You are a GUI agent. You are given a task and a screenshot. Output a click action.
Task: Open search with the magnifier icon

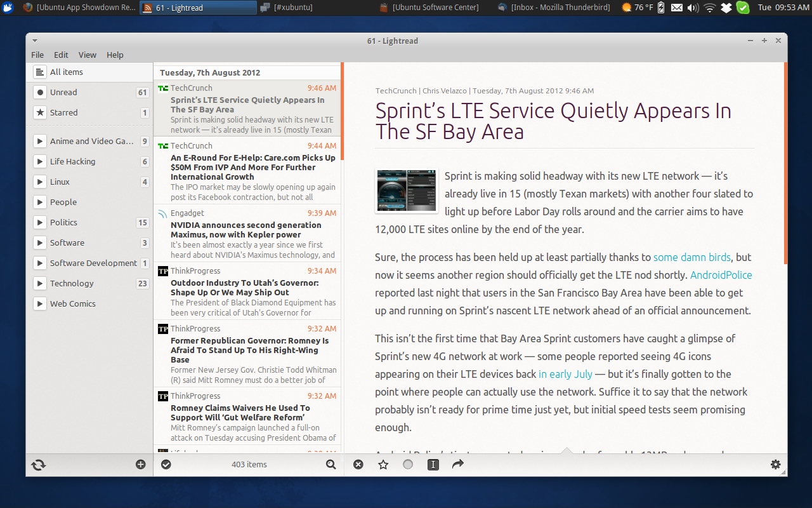coord(331,464)
